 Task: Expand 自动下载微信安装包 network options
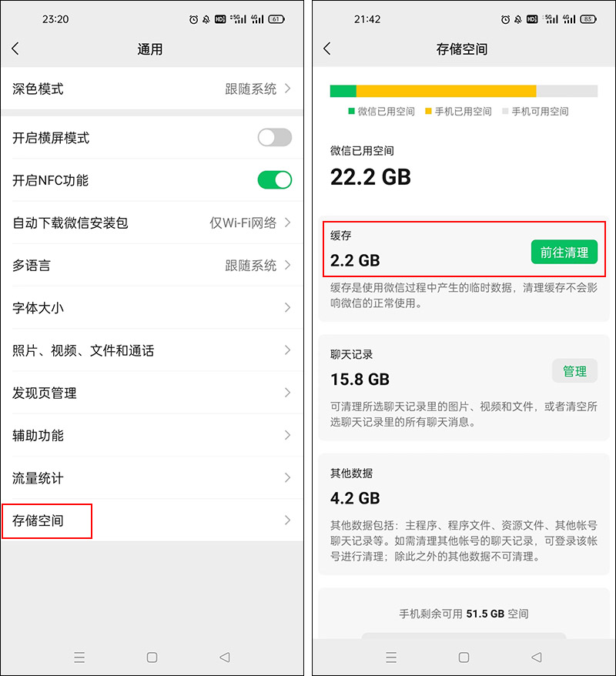coord(154,223)
